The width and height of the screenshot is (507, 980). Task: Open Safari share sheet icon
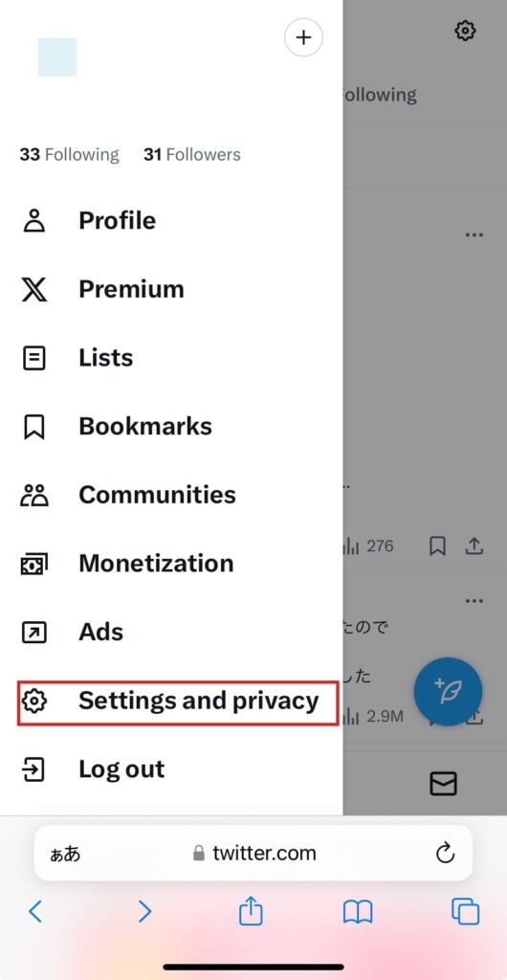pos(251,911)
